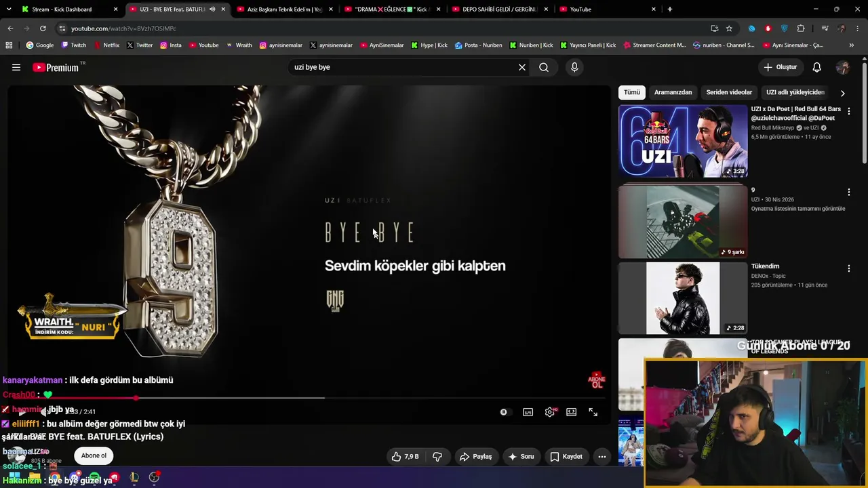
Task: Open YouTube notifications bell
Action: (x=817, y=67)
